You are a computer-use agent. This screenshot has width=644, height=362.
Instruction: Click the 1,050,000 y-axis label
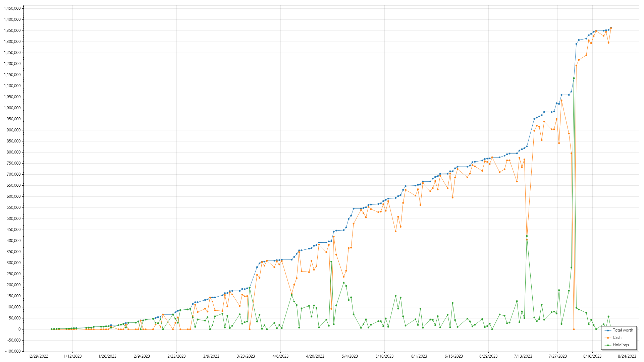click(x=12, y=97)
